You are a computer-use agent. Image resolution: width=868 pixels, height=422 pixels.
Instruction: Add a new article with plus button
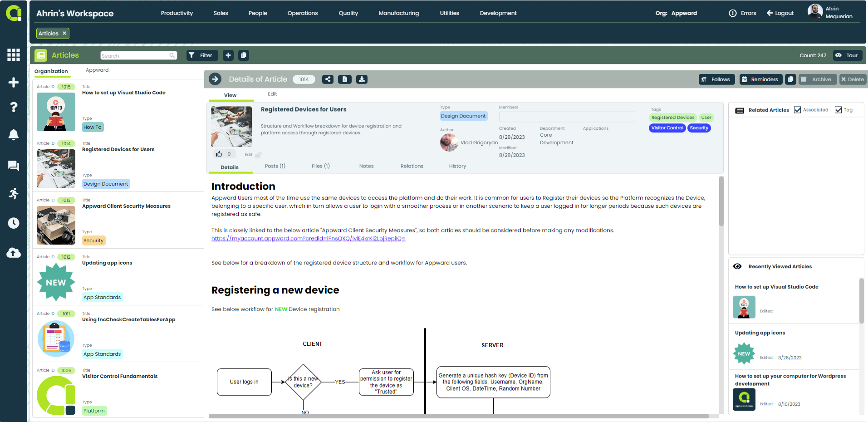[x=228, y=55]
